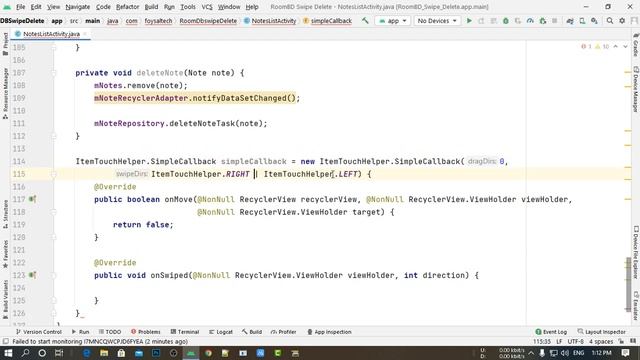Open the app run configuration dropdown
The image size is (640, 360).
coord(393,20)
